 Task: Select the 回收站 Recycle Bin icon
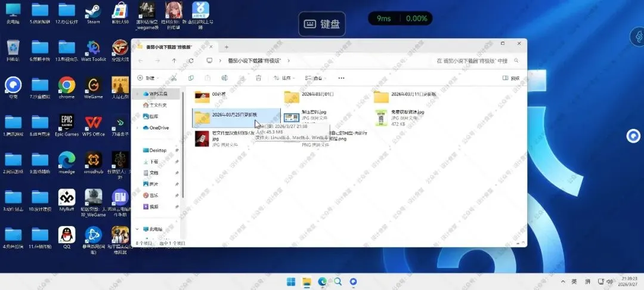13,51
